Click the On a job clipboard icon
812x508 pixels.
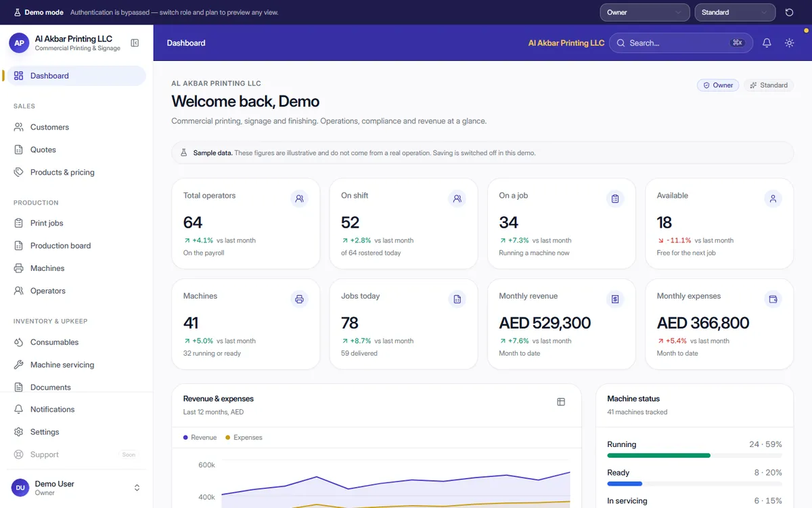615,199
